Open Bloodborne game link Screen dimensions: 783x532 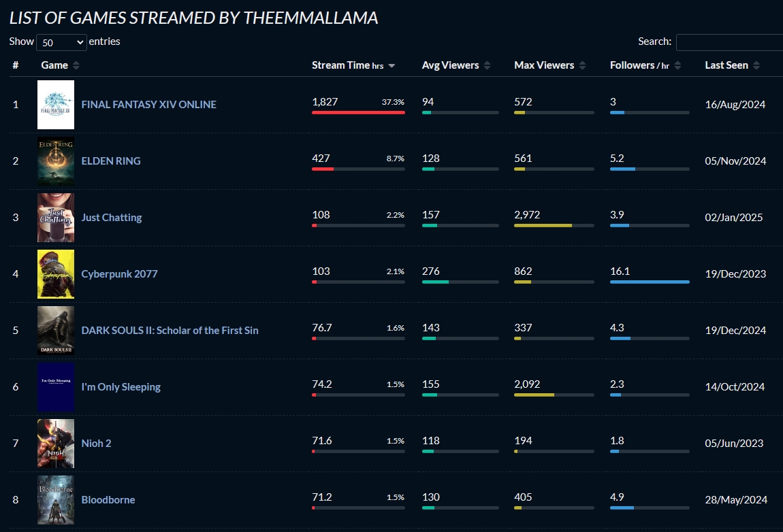point(108,499)
